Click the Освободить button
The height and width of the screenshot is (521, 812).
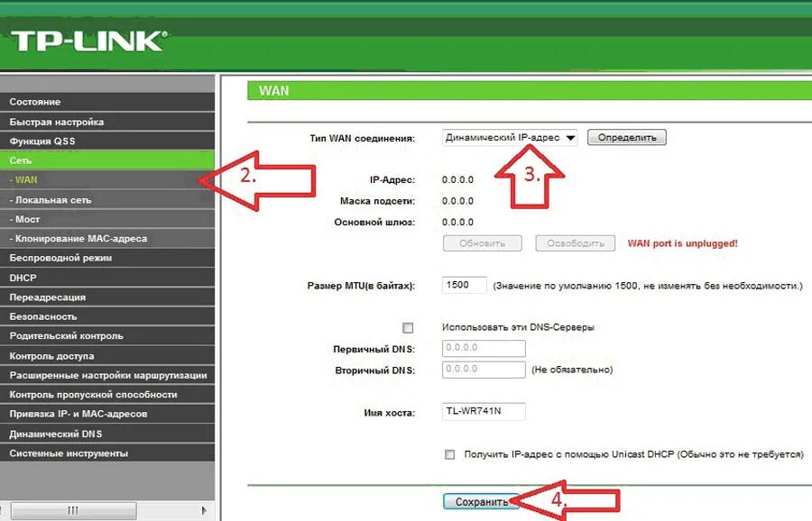pyautogui.click(x=576, y=243)
